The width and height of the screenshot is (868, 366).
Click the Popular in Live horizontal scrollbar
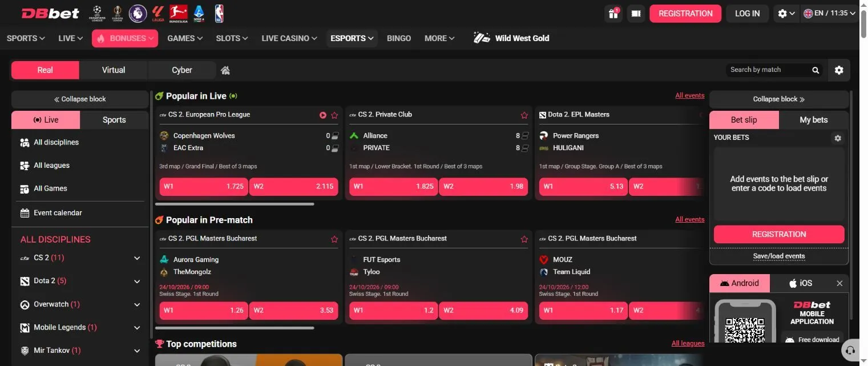pos(235,204)
